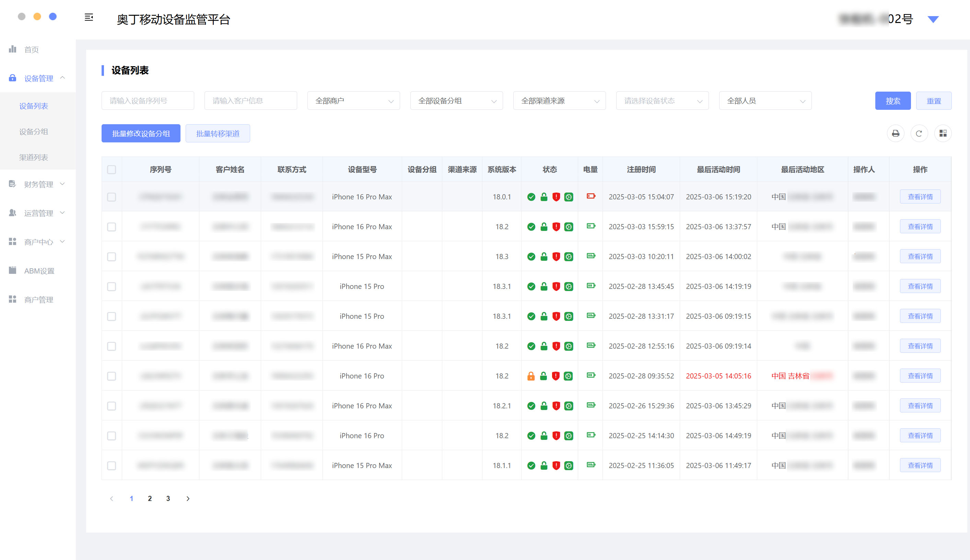
Task: Click the green lock in 2025-02-28 09:35:52 row
Action: (544, 376)
